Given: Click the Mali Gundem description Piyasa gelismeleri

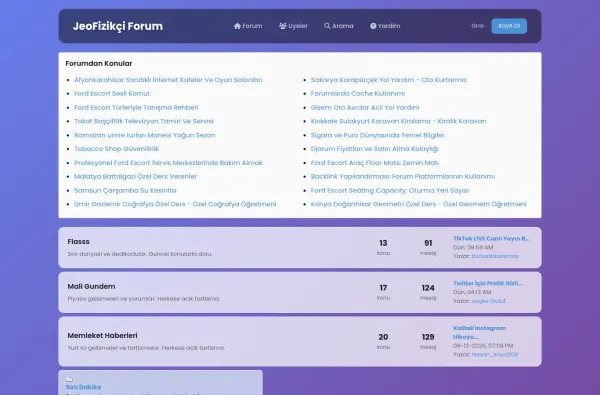Looking at the screenshot, I should [x=144, y=299].
